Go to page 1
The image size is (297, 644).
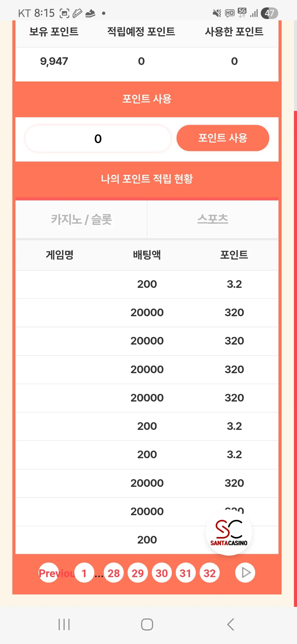coord(84,573)
